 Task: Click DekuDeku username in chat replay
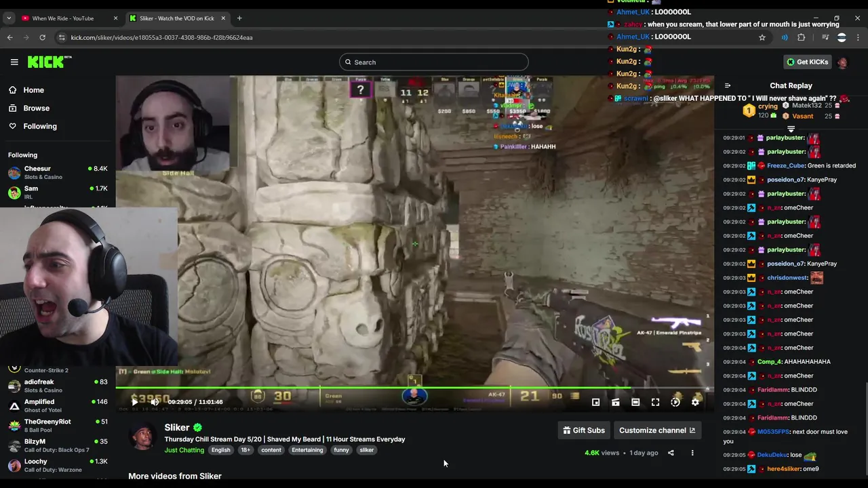click(x=772, y=455)
